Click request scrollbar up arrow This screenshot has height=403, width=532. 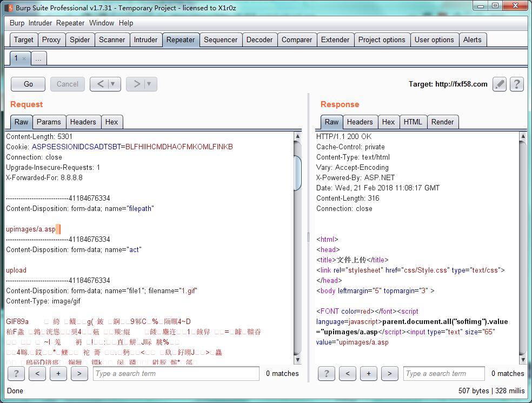[x=297, y=136]
